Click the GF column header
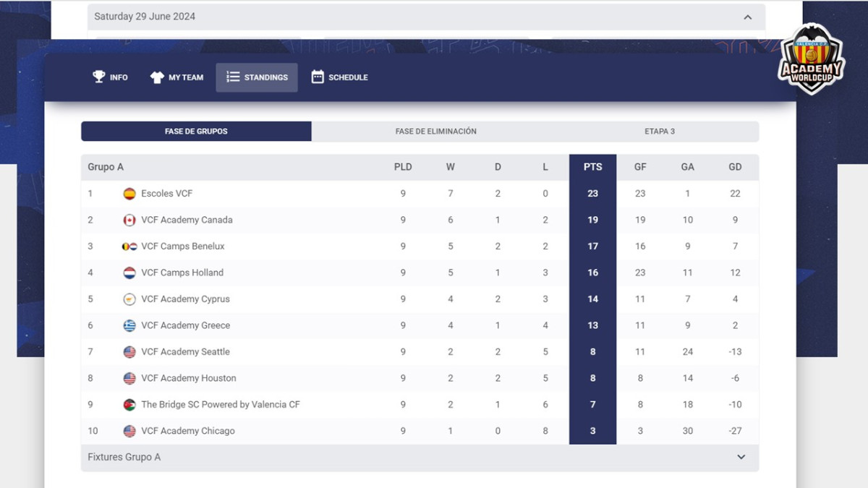The width and height of the screenshot is (868, 488). pyautogui.click(x=640, y=167)
